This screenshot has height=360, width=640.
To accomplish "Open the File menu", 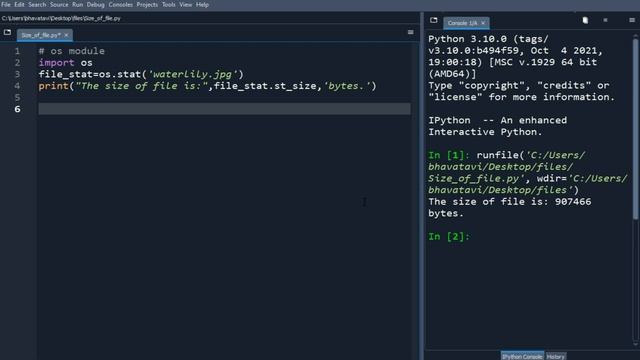I will point(6,5).
